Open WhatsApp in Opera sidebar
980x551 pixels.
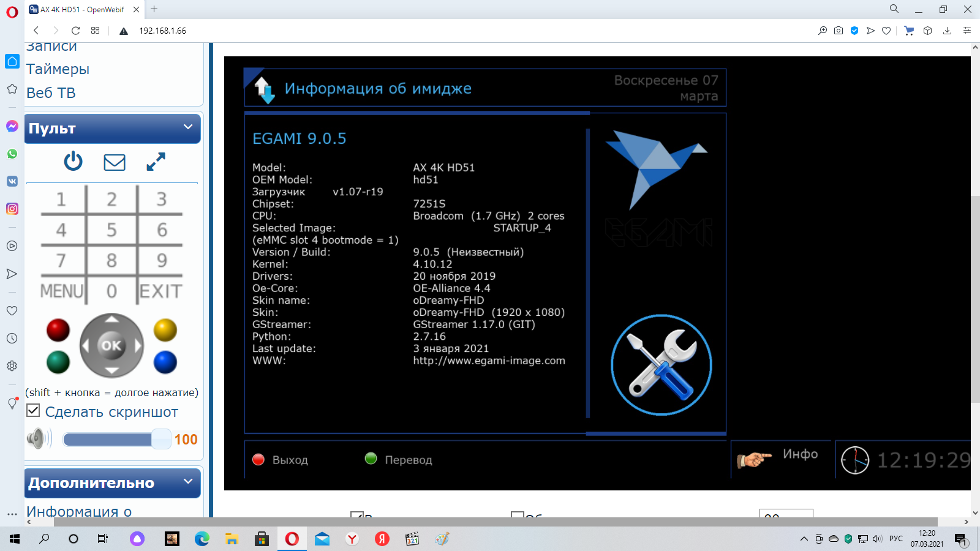click(x=12, y=154)
